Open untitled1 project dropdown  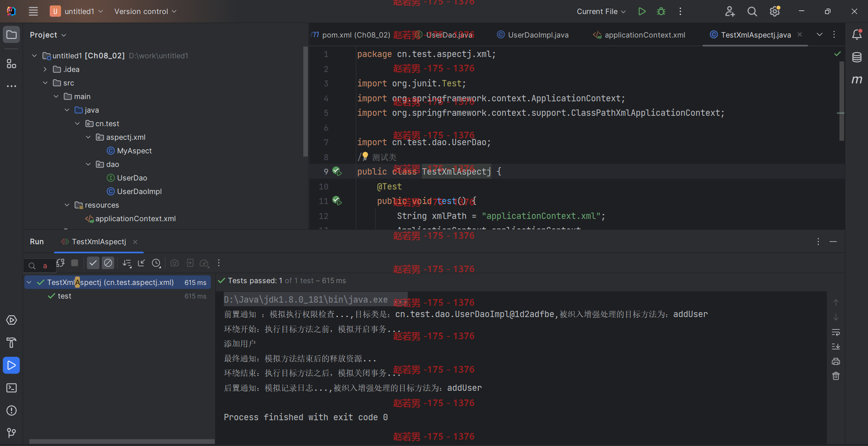point(76,11)
